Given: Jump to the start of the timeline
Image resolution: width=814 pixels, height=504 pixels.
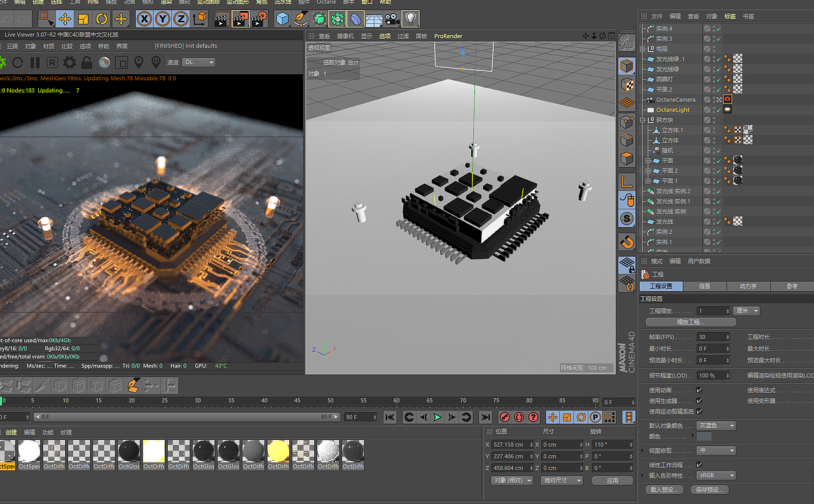Looking at the screenshot, I should click(390, 417).
